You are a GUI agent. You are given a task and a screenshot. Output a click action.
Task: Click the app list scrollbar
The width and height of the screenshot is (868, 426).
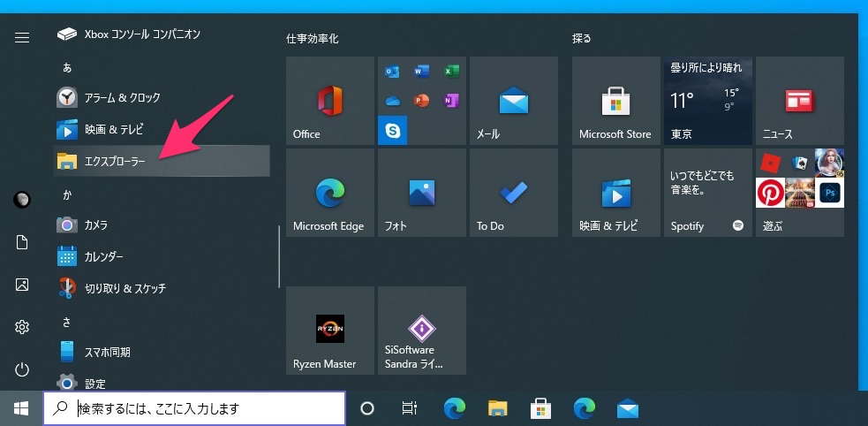point(279,256)
